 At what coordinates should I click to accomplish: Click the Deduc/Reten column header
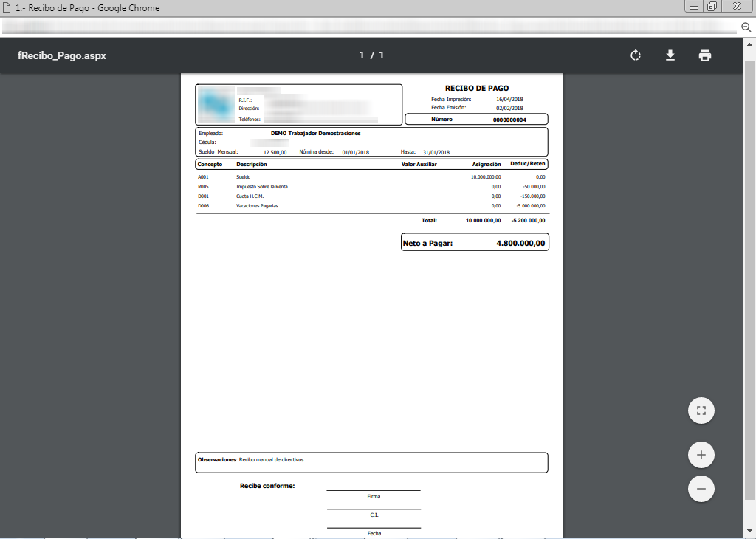coord(527,164)
